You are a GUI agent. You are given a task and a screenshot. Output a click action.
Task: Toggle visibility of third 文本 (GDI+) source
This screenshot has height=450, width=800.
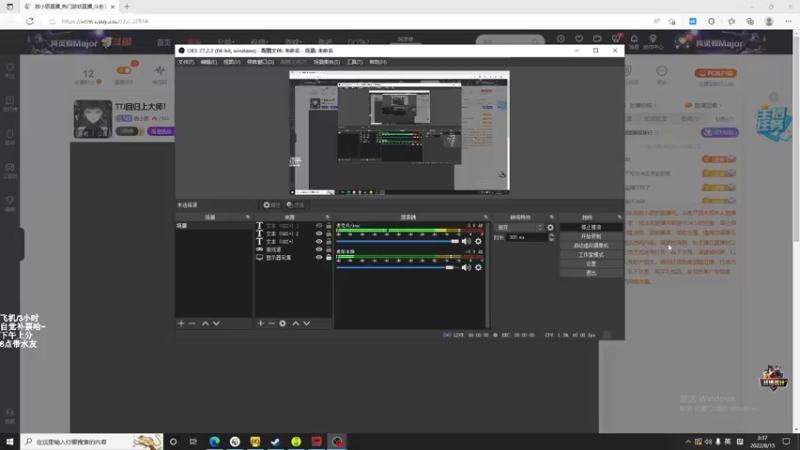click(319, 241)
